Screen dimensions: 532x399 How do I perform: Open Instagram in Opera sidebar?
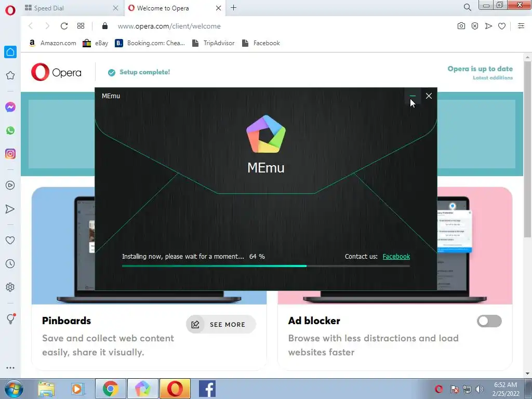point(10,154)
